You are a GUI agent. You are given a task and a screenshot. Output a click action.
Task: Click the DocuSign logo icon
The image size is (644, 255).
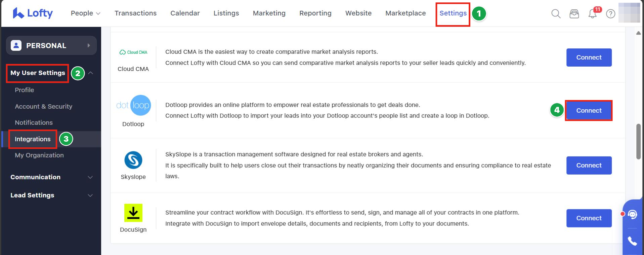pyautogui.click(x=133, y=213)
